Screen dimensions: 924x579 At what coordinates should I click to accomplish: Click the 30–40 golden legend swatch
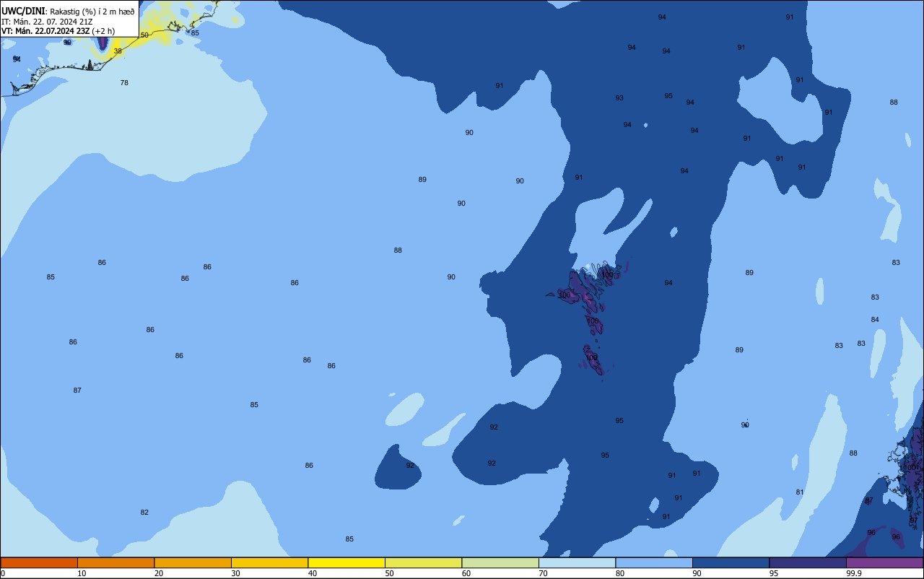(x=269, y=562)
